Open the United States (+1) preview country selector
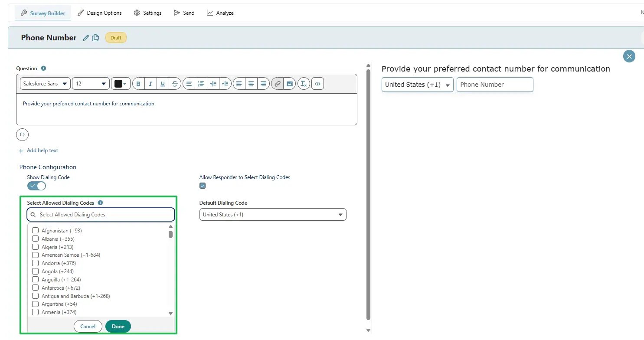644x340 pixels. tap(418, 85)
